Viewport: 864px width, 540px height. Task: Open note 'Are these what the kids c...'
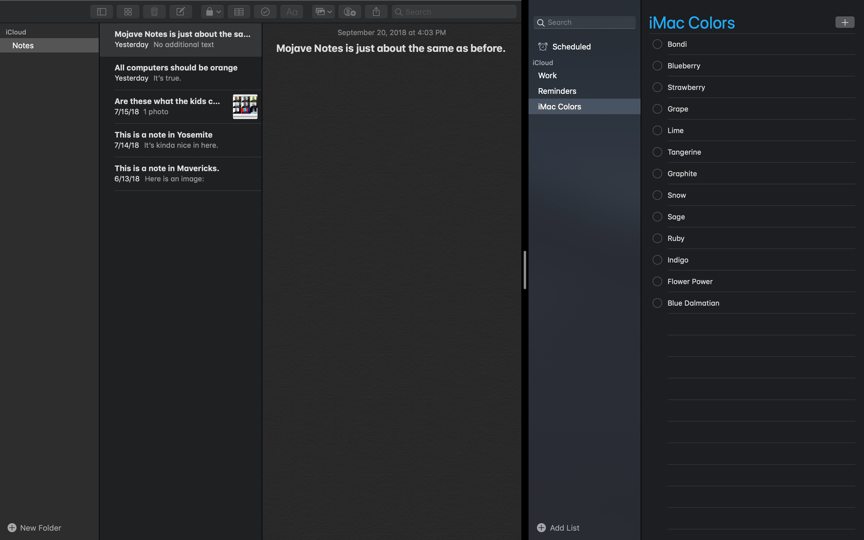[181, 106]
